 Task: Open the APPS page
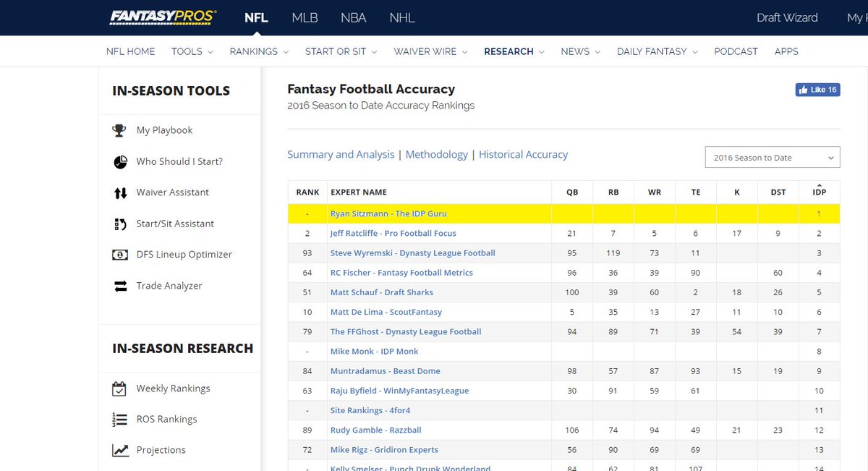coord(786,51)
